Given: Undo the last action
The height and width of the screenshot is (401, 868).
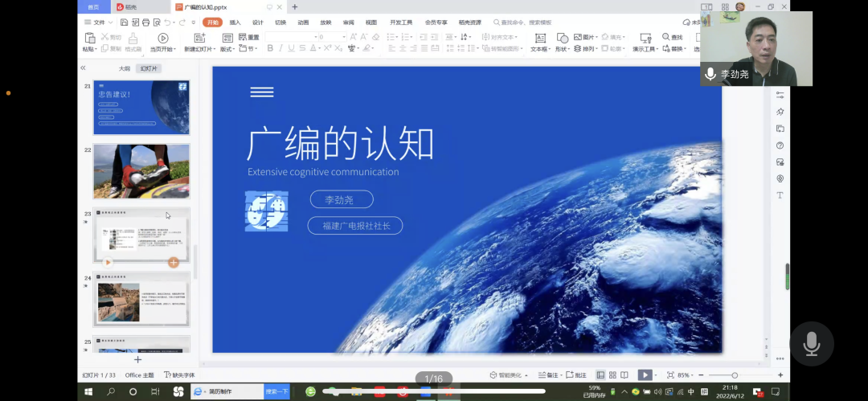Looking at the screenshot, I should (167, 23).
